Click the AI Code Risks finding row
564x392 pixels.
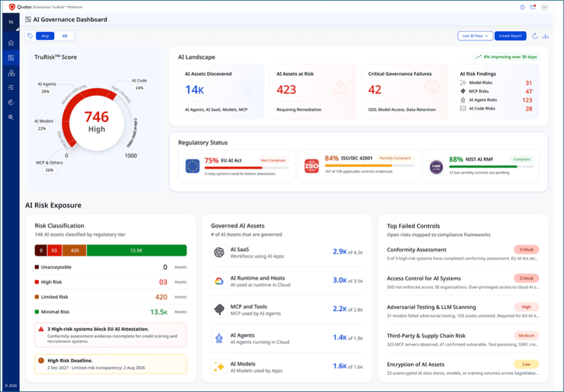click(x=496, y=108)
